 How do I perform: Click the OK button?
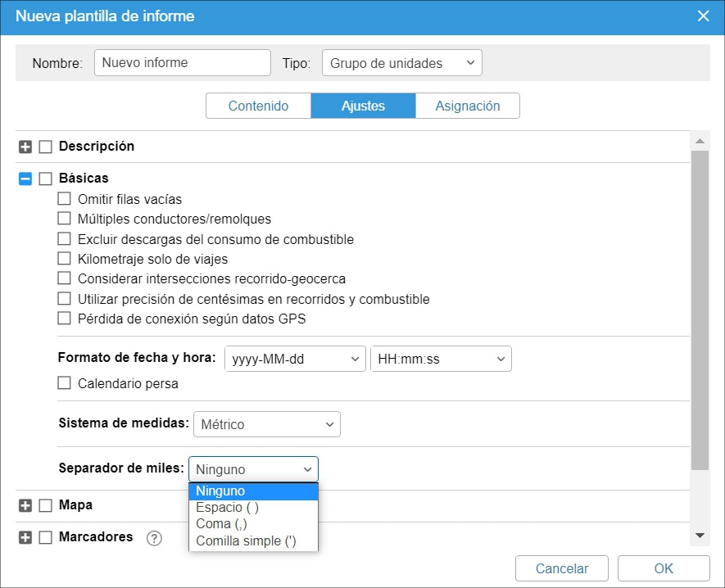click(664, 568)
